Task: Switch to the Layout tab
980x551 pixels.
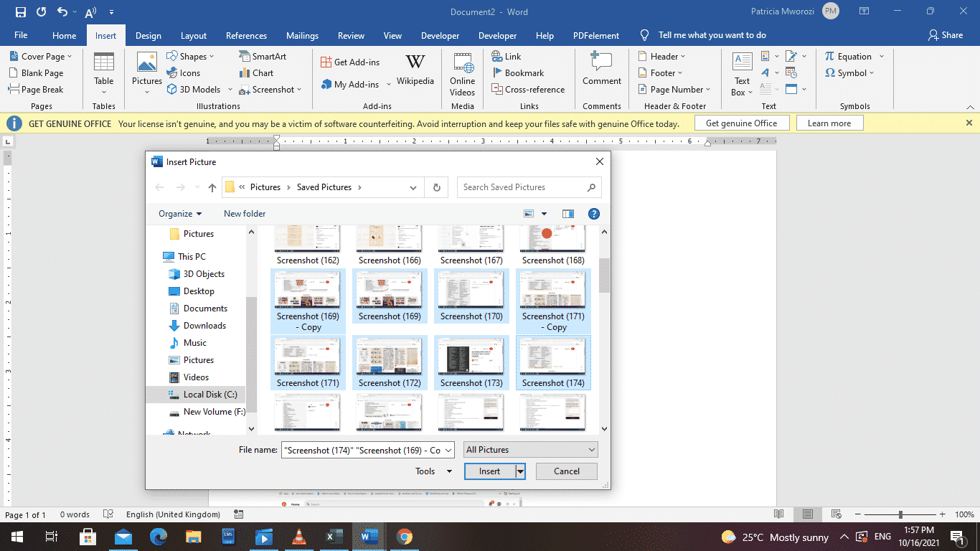Action: click(x=194, y=35)
